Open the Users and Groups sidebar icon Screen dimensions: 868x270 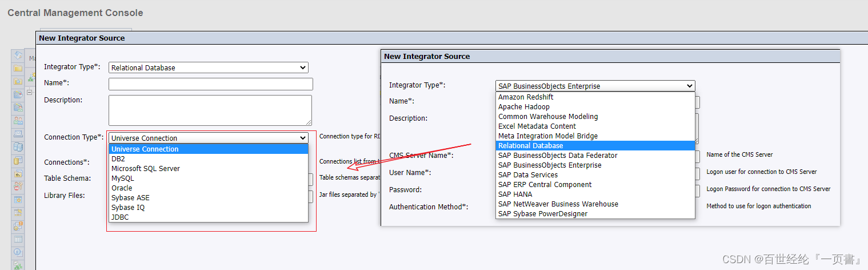click(x=18, y=121)
